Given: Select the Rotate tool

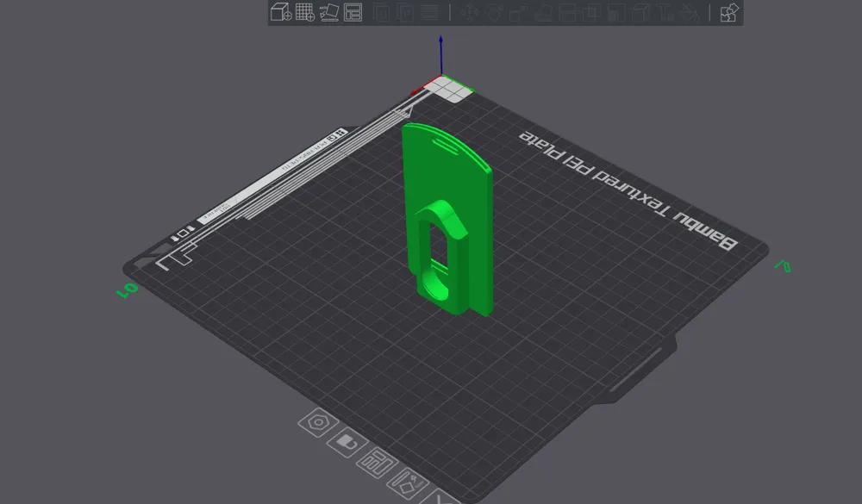Looking at the screenshot, I should coord(494,11).
